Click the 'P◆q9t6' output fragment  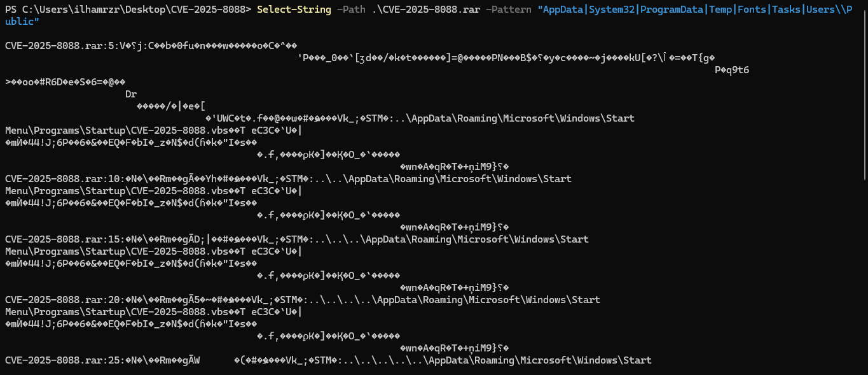pyautogui.click(x=732, y=70)
